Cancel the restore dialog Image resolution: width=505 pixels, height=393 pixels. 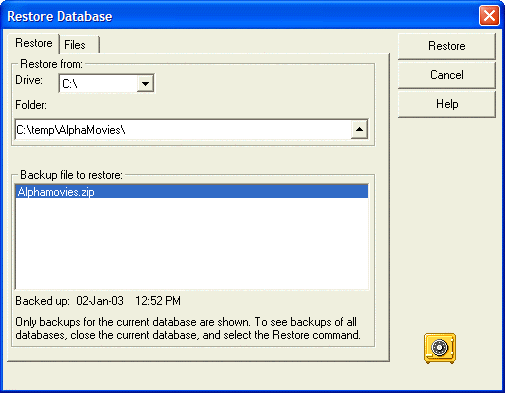(447, 75)
